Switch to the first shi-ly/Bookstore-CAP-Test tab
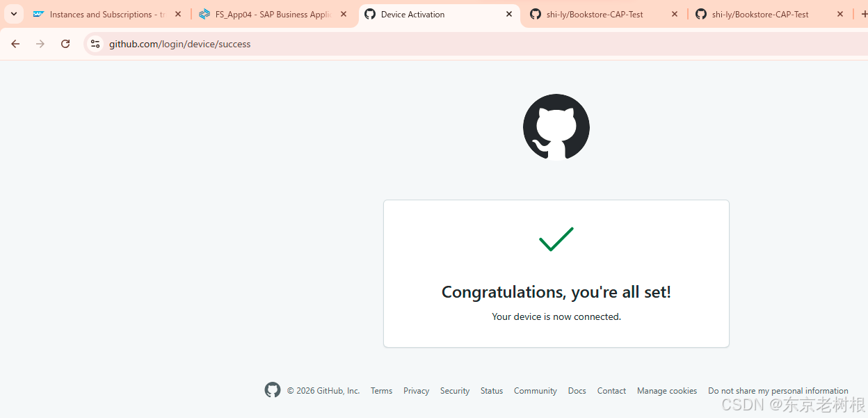This screenshot has height=418, width=868. click(604, 14)
